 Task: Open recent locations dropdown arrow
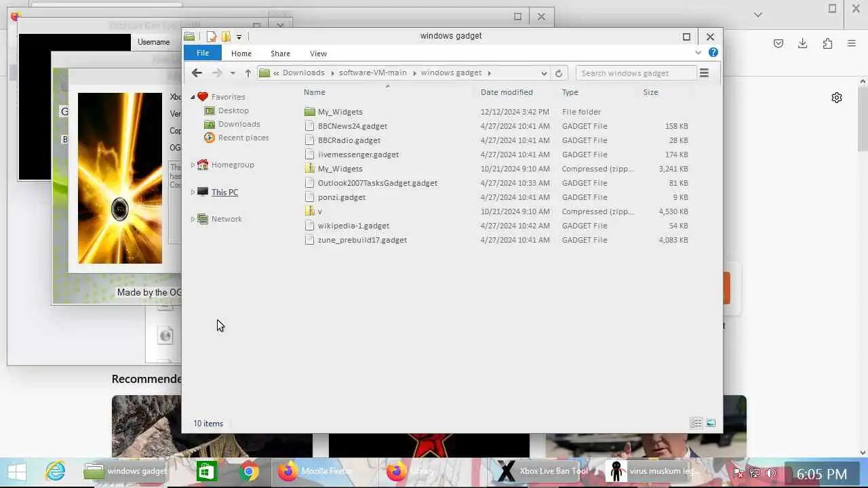click(233, 73)
